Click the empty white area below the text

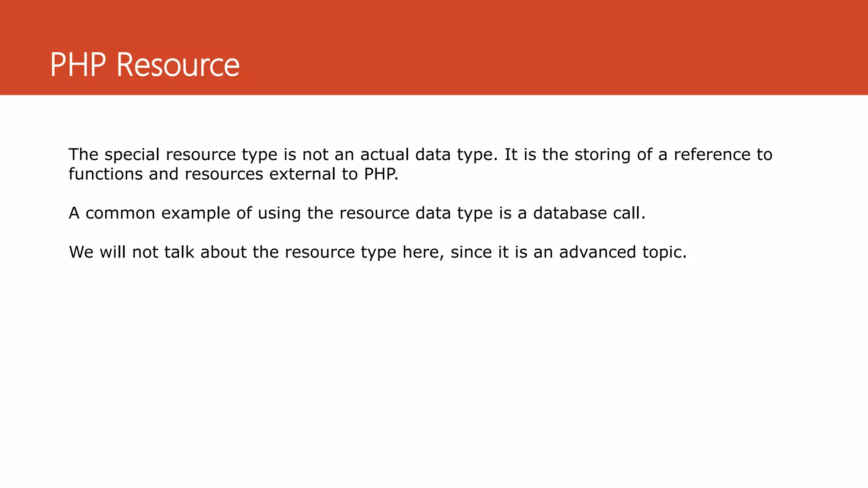coord(434,373)
